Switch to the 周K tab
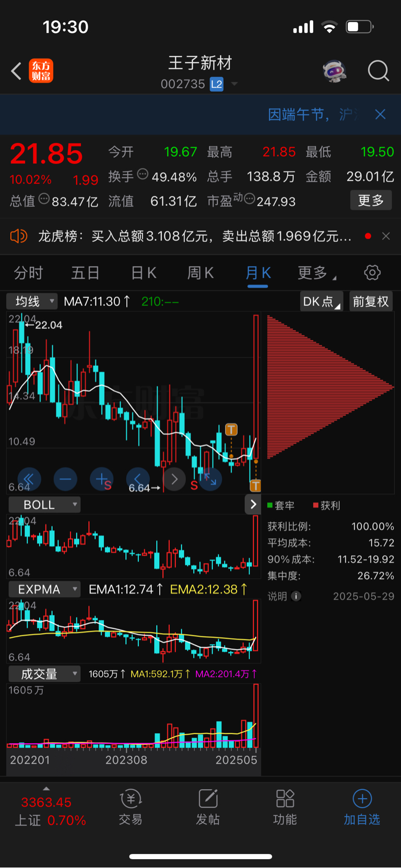Image resolution: width=401 pixels, height=868 pixels. 200,272
